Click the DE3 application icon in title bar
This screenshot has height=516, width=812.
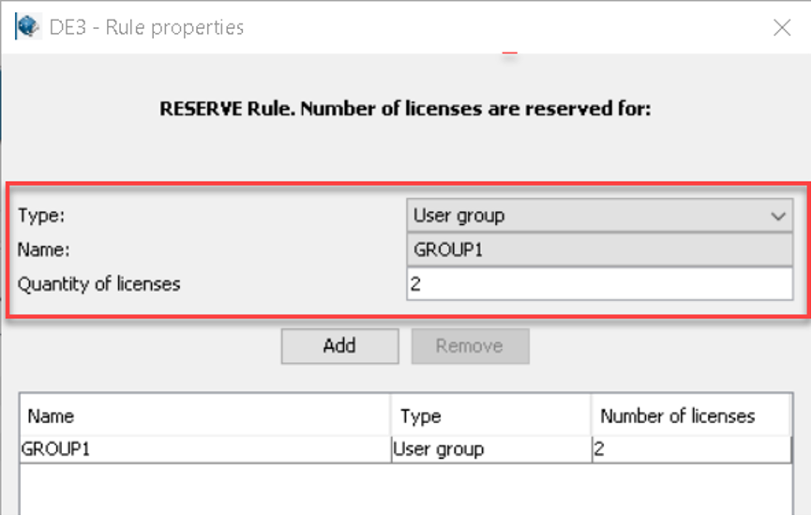[x=28, y=27]
